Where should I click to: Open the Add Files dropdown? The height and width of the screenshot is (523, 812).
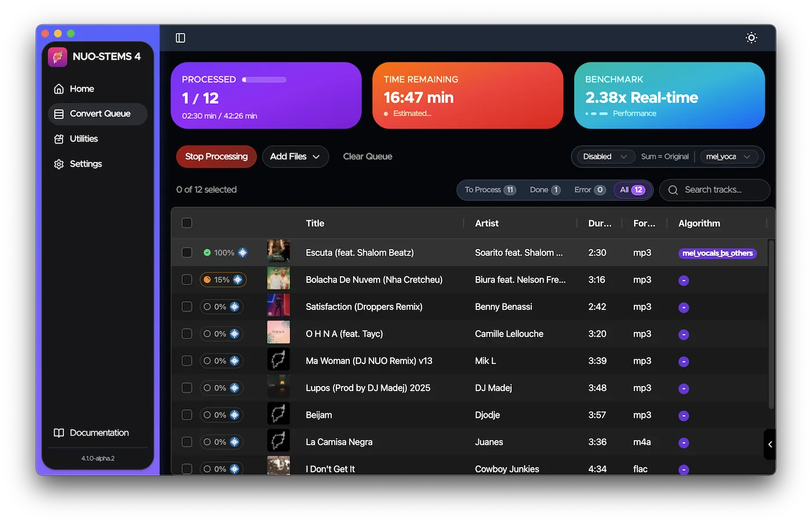click(295, 157)
